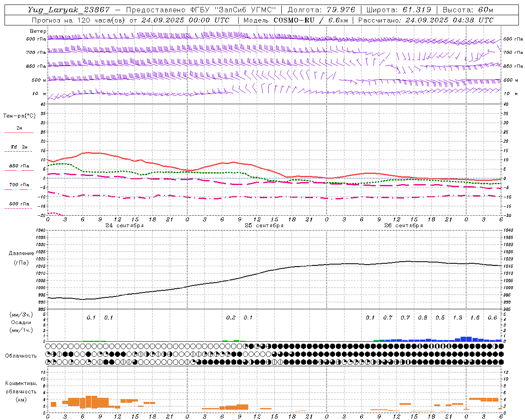Click the 3-hour precipitation value 0.6
Image resolution: width=525 pixels, height=420 pixels.
click(x=492, y=317)
